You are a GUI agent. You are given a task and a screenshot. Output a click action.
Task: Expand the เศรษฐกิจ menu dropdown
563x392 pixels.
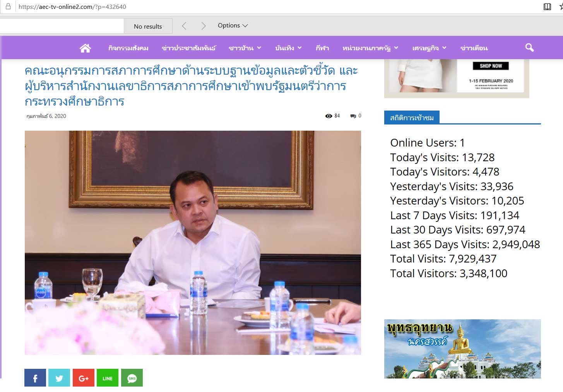coord(429,48)
